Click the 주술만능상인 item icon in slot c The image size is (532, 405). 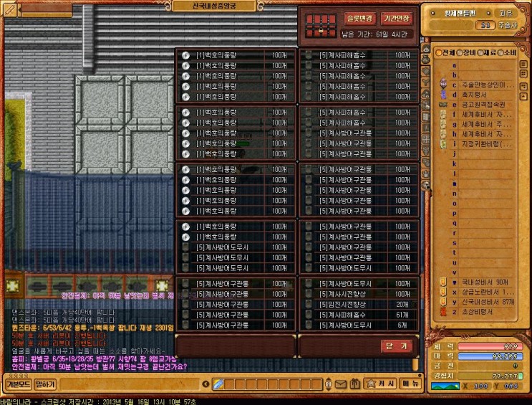click(x=442, y=85)
